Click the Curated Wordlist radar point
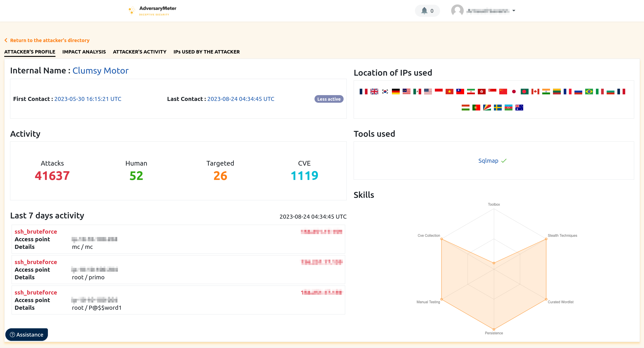The image size is (644, 348). point(546,299)
